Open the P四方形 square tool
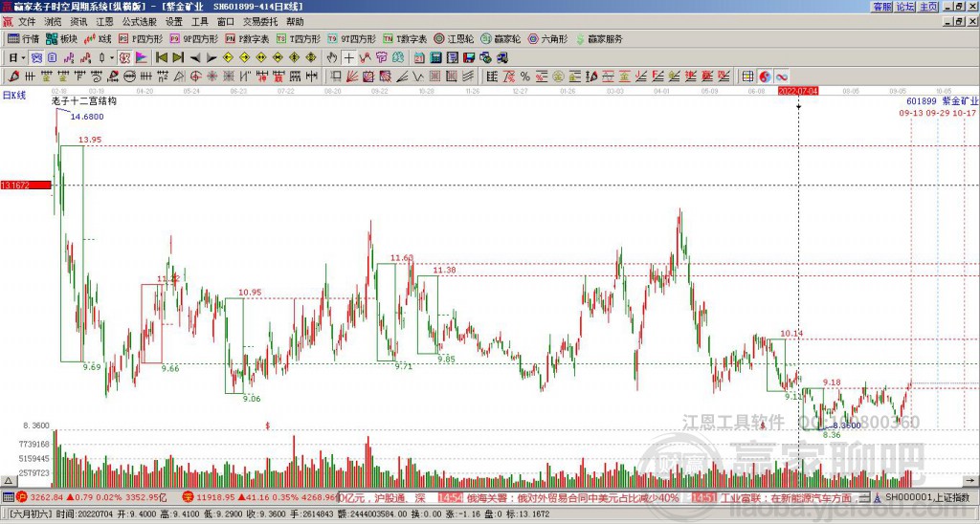 pos(141,38)
